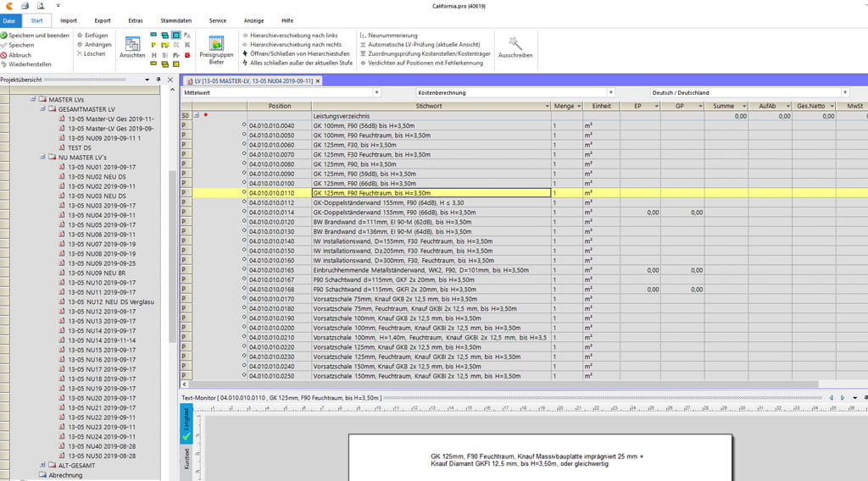Switch to the Export ribbon tab
Screen dimensions: 868x481
tap(103, 19)
